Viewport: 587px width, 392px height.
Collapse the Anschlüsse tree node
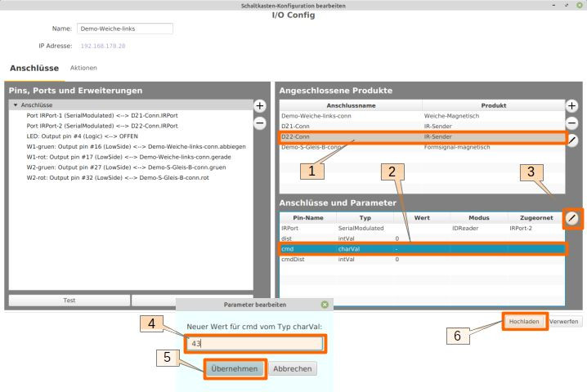pyautogui.click(x=16, y=105)
